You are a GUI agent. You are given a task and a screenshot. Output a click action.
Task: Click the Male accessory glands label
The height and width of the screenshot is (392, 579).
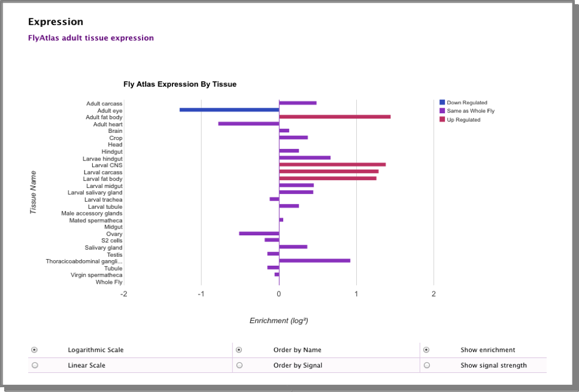tap(92, 213)
